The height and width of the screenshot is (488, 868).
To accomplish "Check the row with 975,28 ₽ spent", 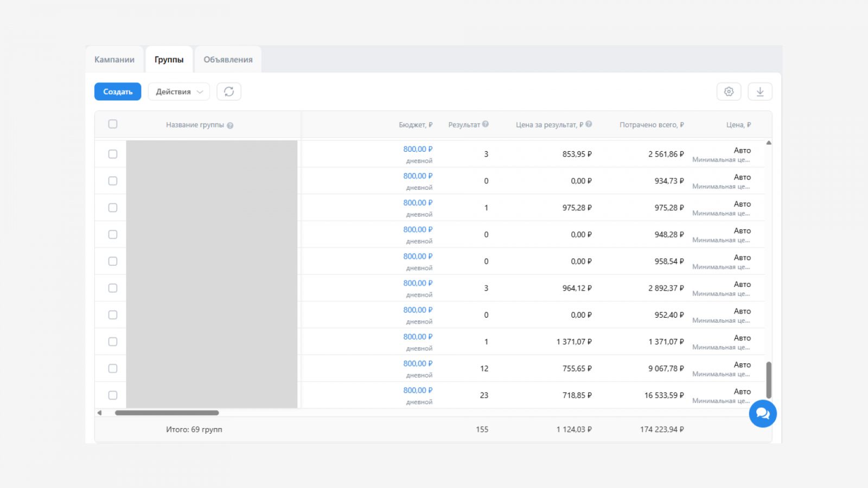I will (113, 208).
